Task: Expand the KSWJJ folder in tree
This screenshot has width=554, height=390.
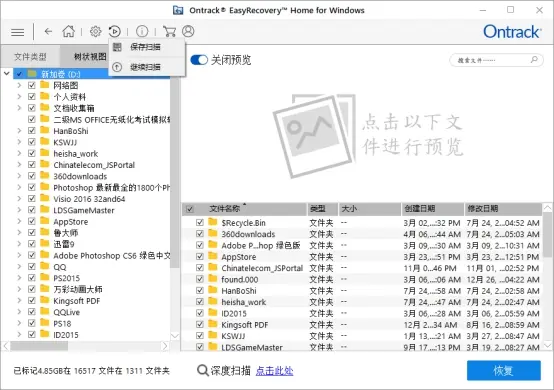Action: 19,142
